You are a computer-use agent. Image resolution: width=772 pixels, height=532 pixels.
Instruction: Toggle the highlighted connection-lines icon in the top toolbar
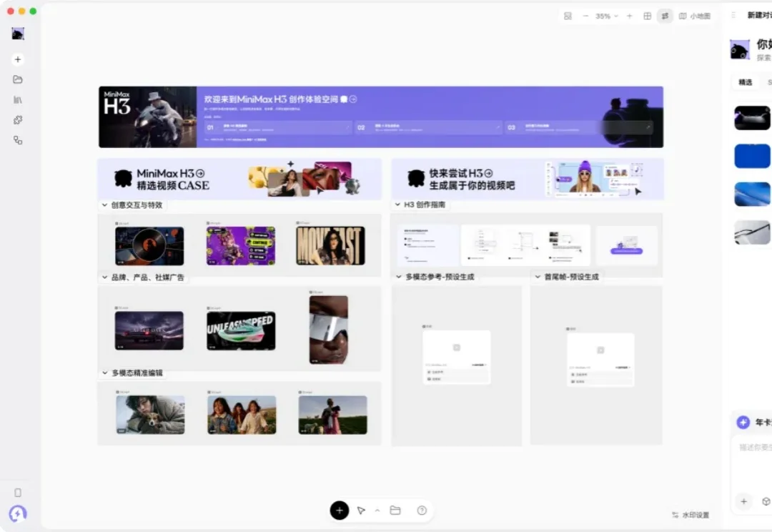point(665,16)
